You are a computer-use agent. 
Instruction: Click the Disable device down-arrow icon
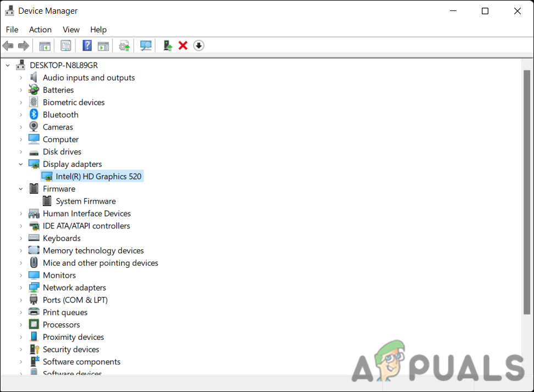pyautogui.click(x=198, y=46)
